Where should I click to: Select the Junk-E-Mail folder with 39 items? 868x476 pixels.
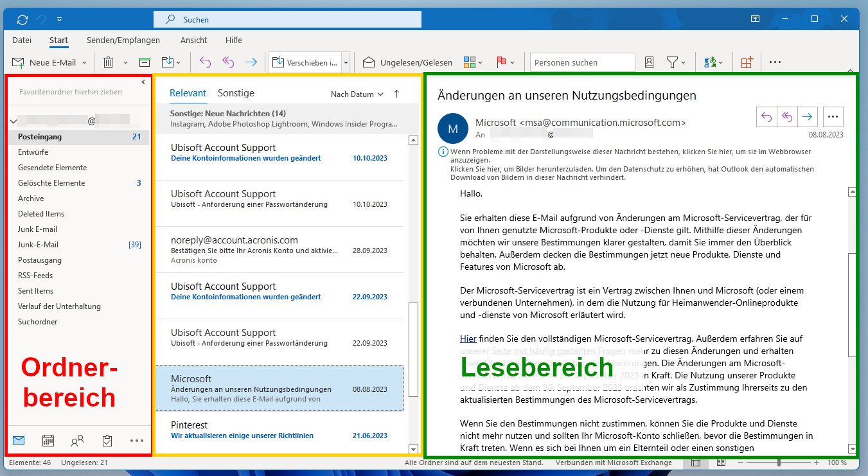click(78, 245)
